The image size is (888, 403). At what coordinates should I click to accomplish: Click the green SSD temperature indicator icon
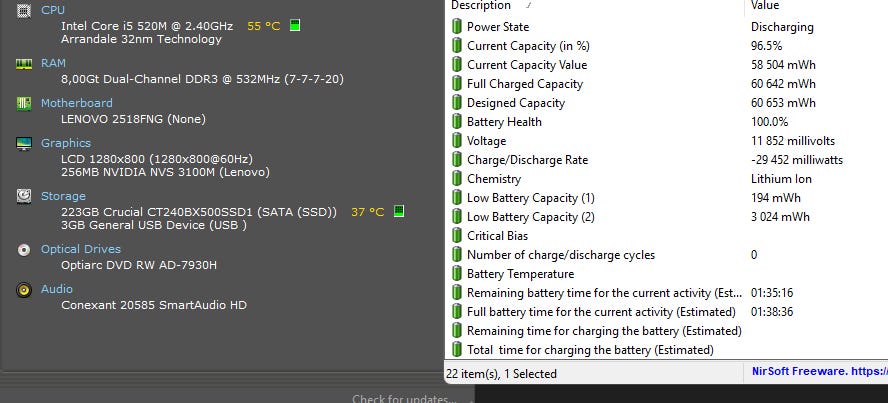pos(399,211)
